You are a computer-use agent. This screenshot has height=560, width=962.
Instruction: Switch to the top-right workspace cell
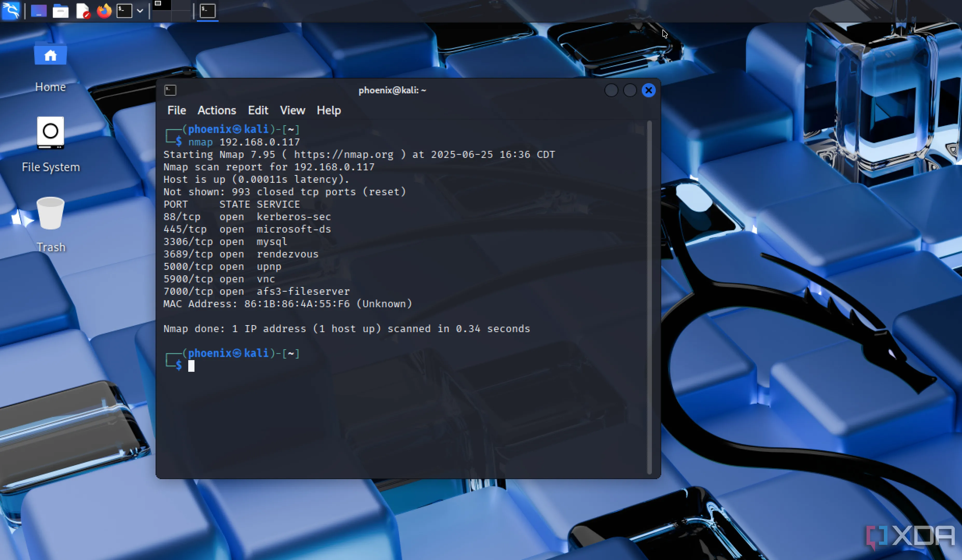point(181,5)
